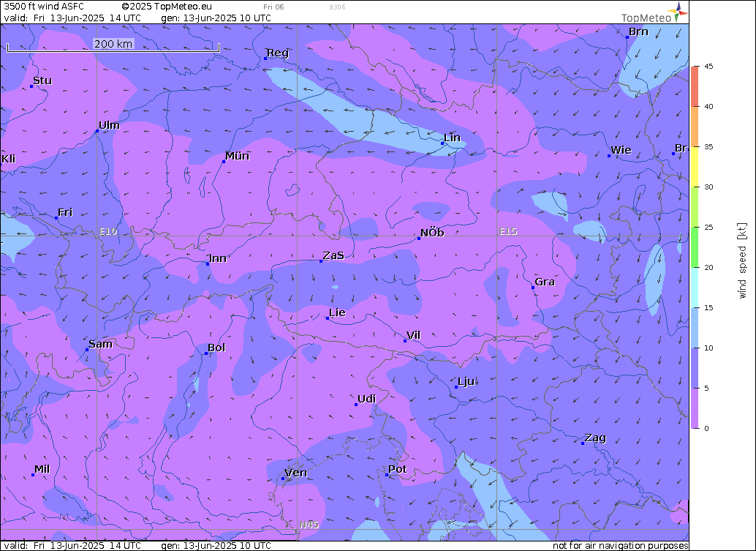Click the "Fri 06" label in the header
The width and height of the screenshot is (756, 551).
(x=274, y=7)
